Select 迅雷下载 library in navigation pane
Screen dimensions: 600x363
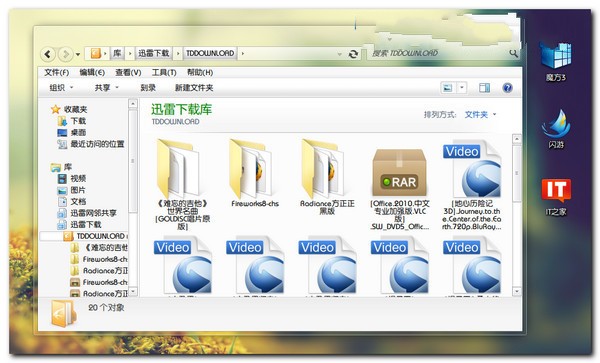tap(79, 225)
